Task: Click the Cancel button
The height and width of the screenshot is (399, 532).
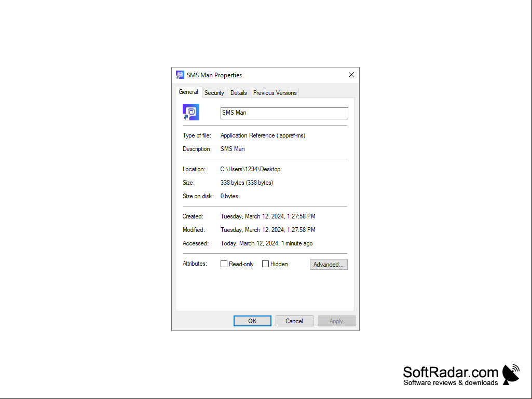Action: click(x=294, y=321)
